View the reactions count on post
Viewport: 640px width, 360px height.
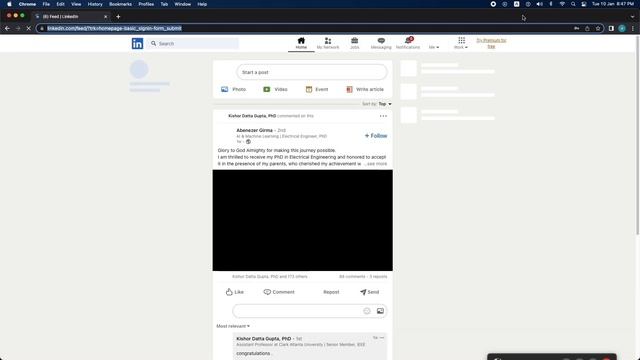(269, 276)
